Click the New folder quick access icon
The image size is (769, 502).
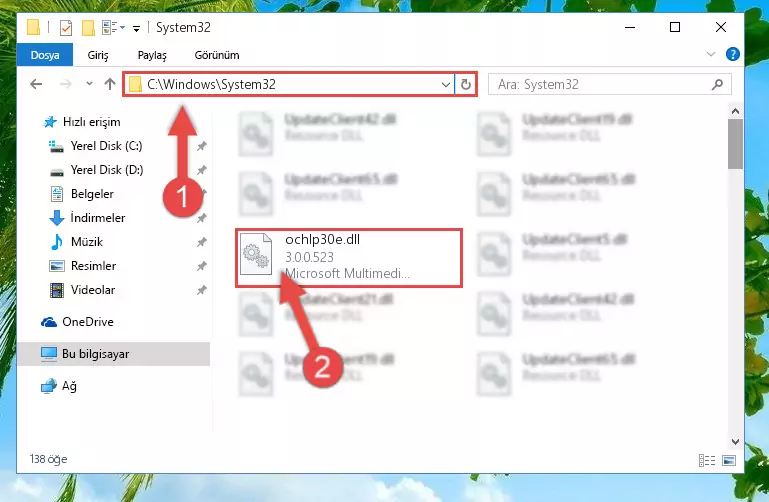[88, 28]
